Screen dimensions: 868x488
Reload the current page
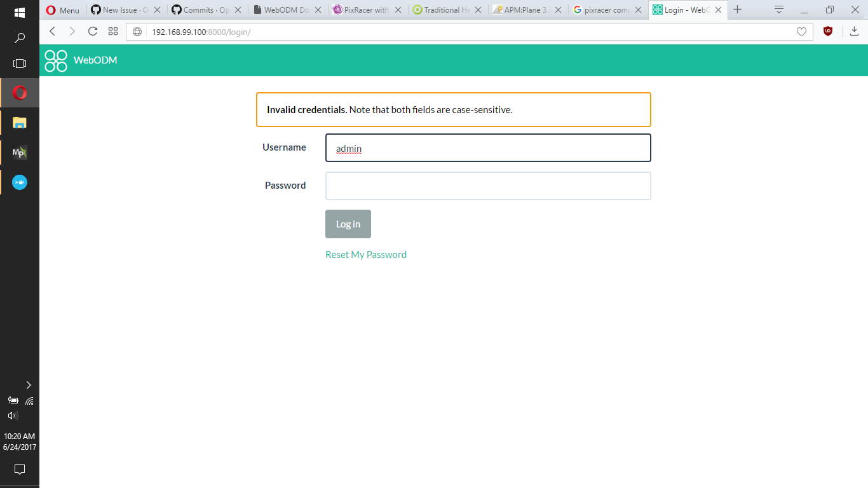tap(92, 30)
